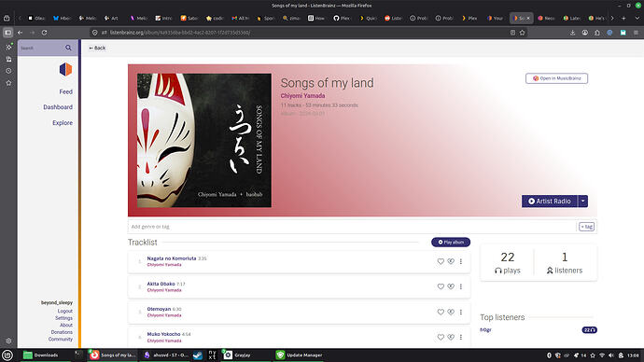Expand the Artist Radio dropdown arrow
644x362 pixels.
[582, 202]
